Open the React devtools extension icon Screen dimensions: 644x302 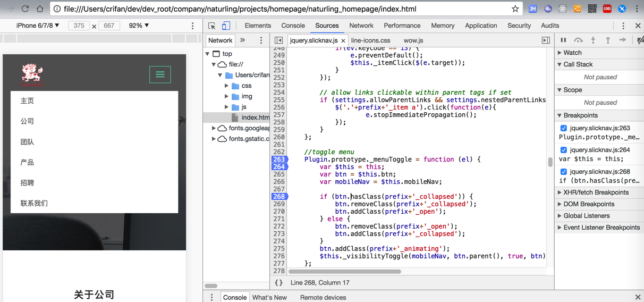pyautogui.click(x=562, y=9)
